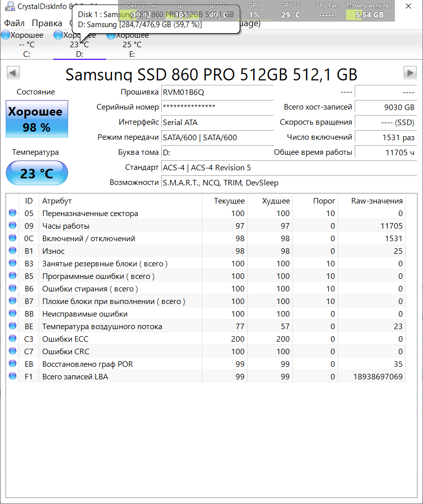Image resolution: width=423 pixels, height=504 pixels.
Task: Click the Атрибут column header
Action: [x=121, y=201]
